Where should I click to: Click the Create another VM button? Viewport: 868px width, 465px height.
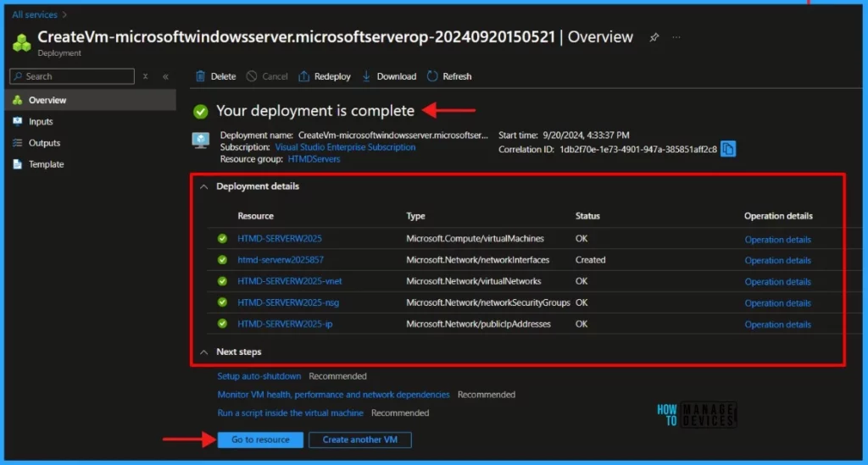[x=359, y=440]
